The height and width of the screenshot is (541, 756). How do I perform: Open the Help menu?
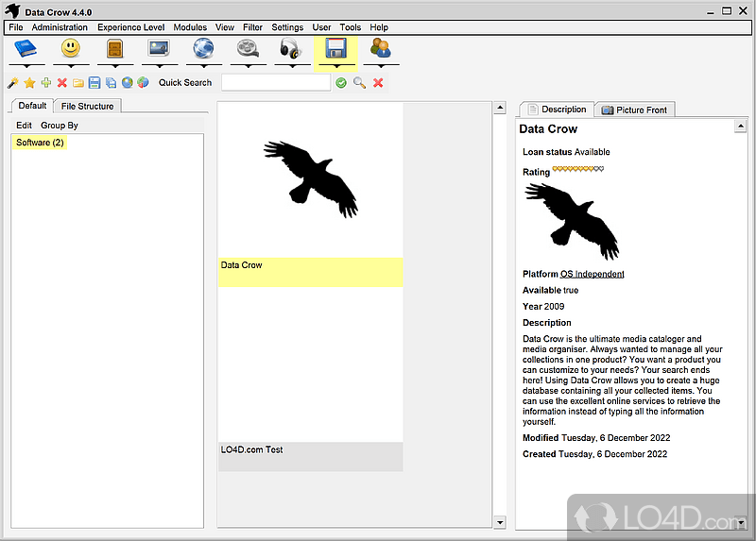379,27
